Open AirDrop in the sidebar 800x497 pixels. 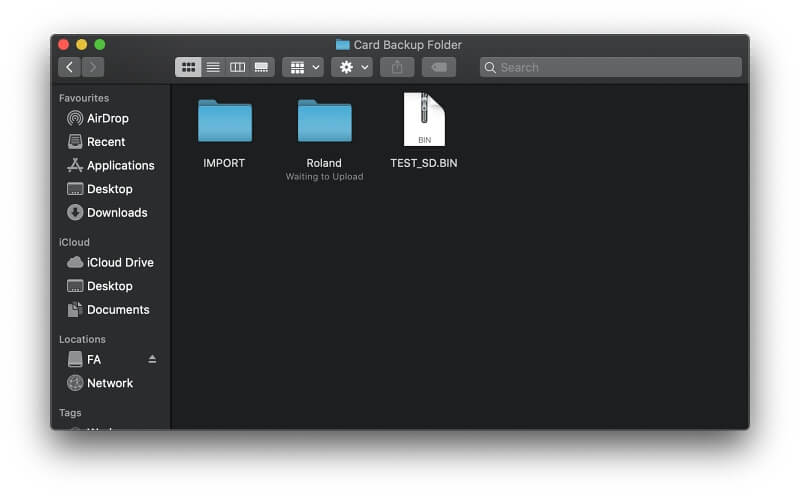pos(107,118)
